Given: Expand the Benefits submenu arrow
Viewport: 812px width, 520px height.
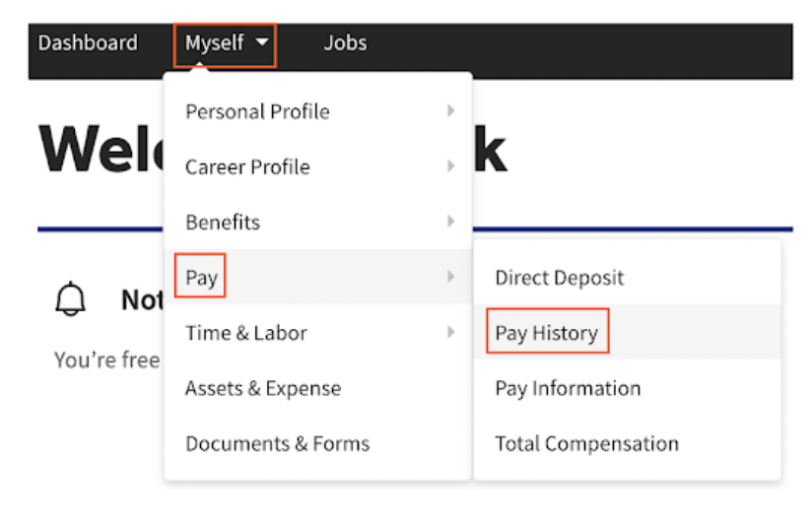Looking at the screenshot, I should click(450, 222).
